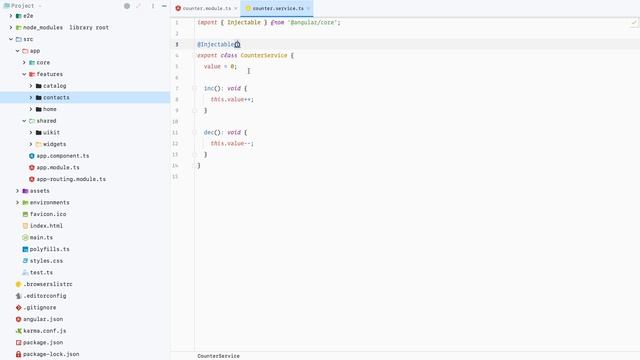Image resolution: width=640 pixels, height=360 pixels.
Task: Close the counter.module.ts tab
Action: coord(236,8)
